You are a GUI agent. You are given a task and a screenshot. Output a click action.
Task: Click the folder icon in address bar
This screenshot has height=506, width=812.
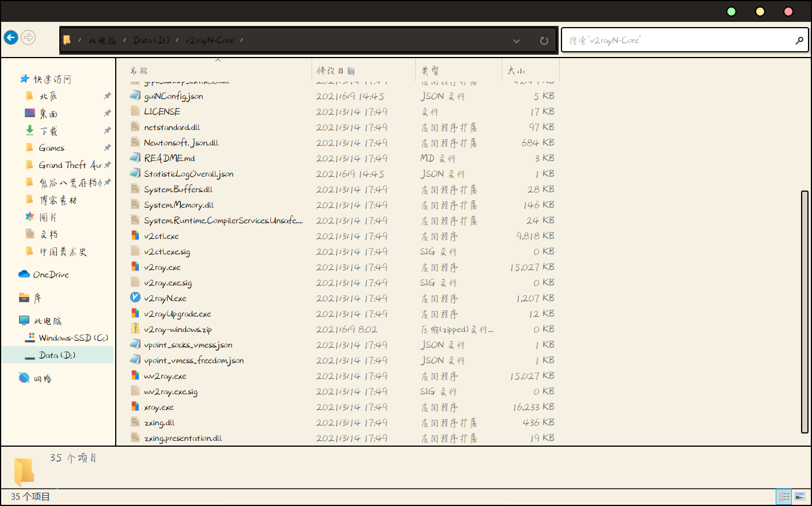pyautogui.click(x=67, y=40)
